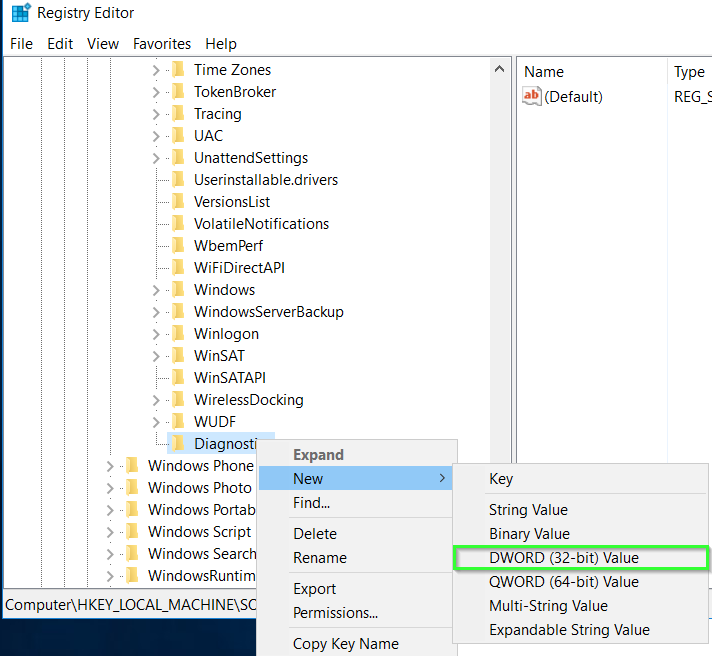Select Permissions... in the context menu

pyautogui.click(x=335, y=612)
